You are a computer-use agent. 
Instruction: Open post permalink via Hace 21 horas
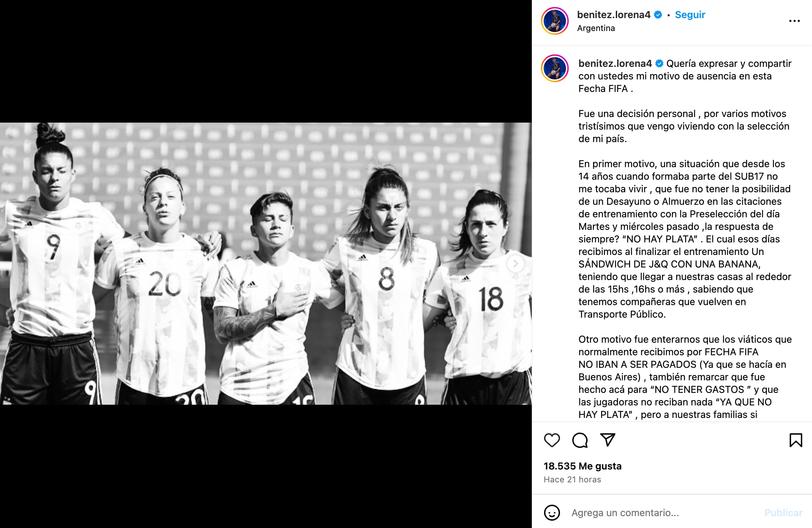[572, 480]
